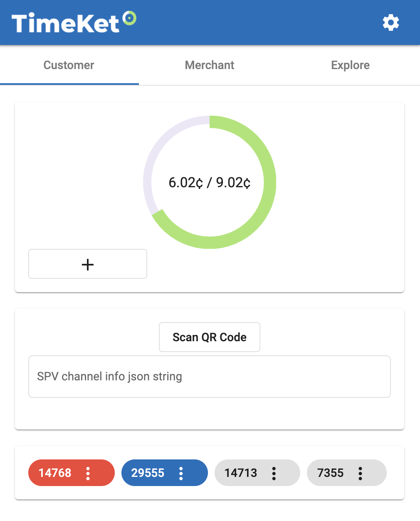The width and height of the screenshot is (420, 521).
Task: Switch to the Merchant tab
Action: (210, 65)
